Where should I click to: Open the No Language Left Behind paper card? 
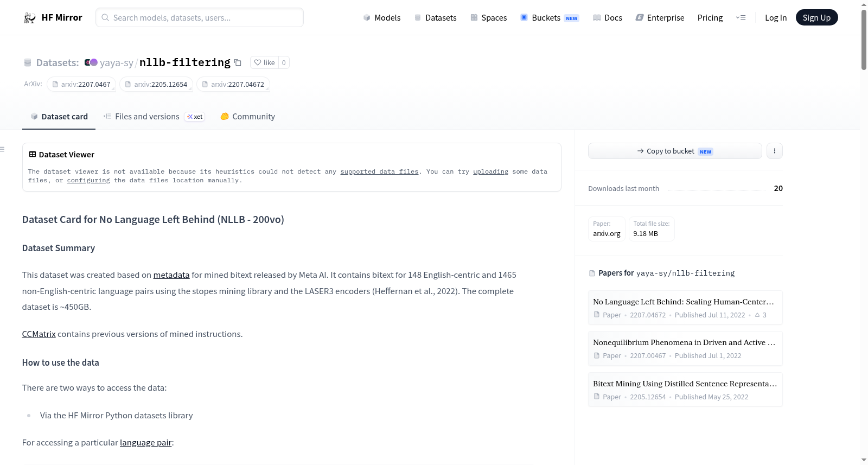[x=685, y=308]
